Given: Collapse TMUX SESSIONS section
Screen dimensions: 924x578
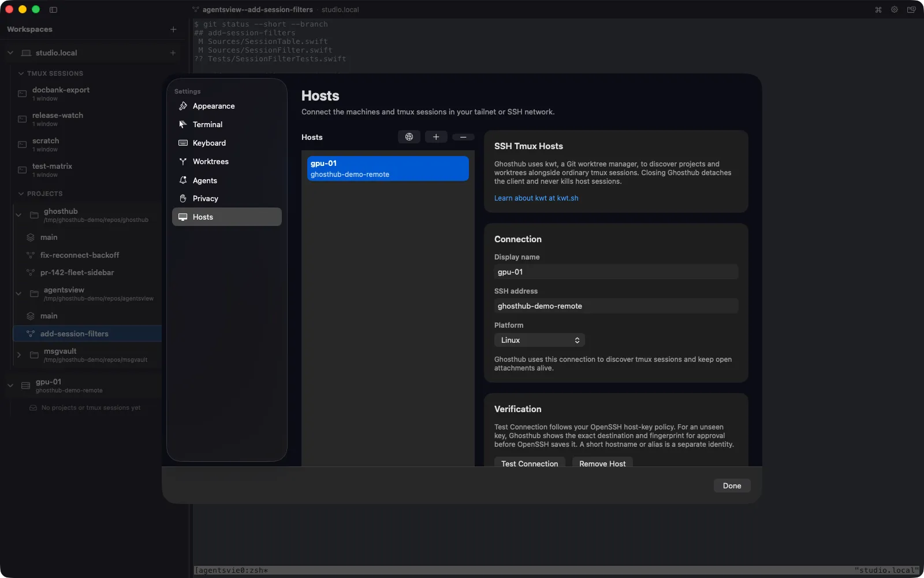Looking at the screenshot, I should pyautogui.click(x=21, y=73).
